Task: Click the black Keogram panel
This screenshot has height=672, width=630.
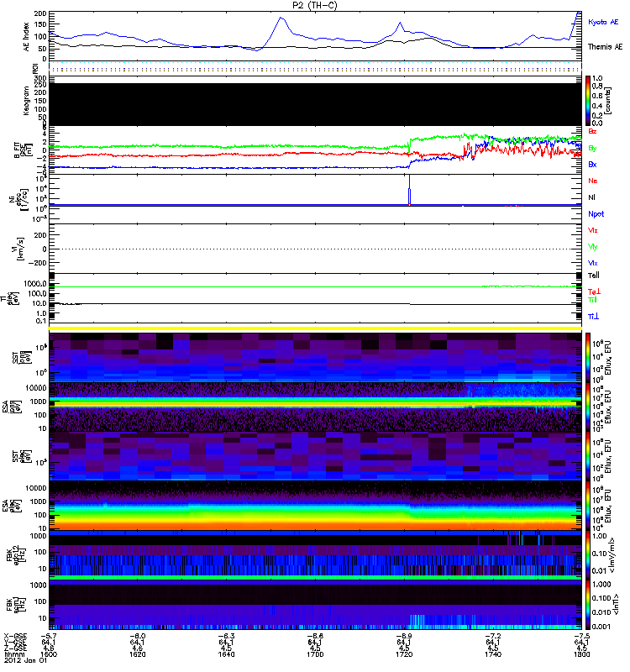Action: click(x=315, y=104)
